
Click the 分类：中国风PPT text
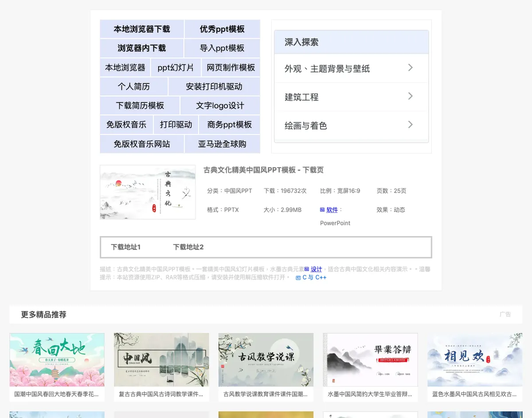(x=229, y=191)
